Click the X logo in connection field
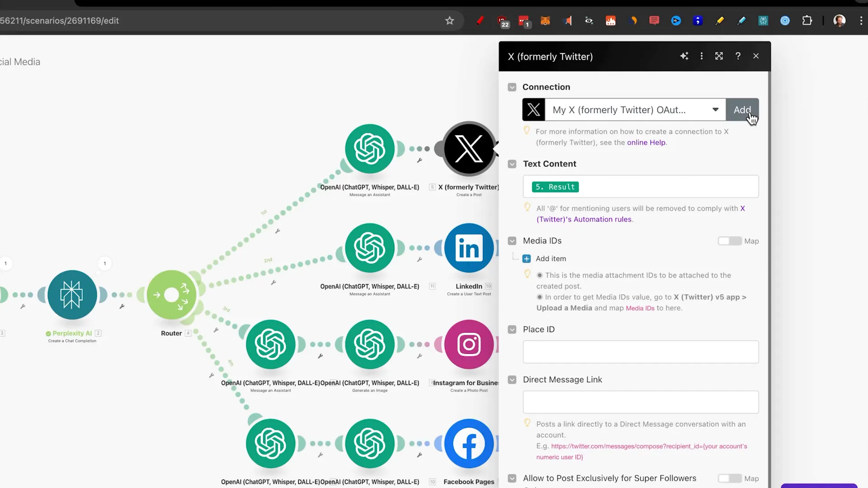 (x=533, y=110)
